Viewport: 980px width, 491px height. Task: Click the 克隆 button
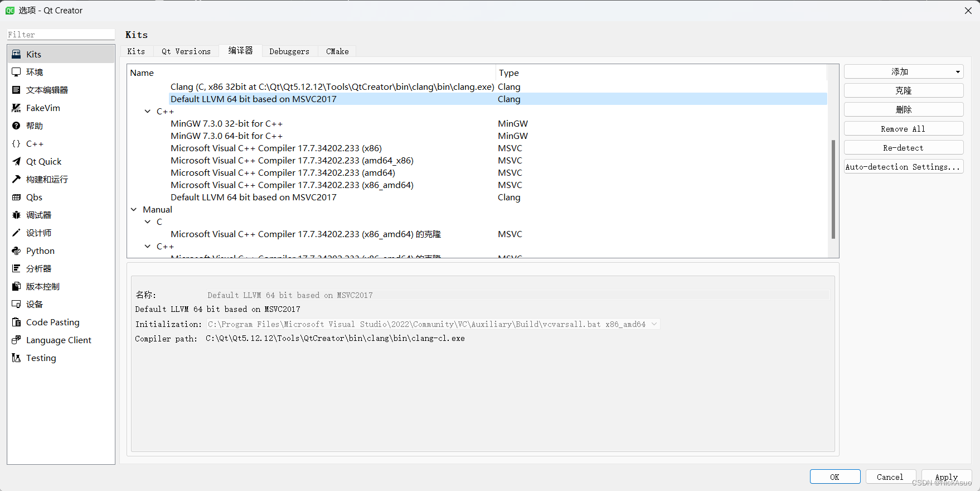tap(904, 90)
